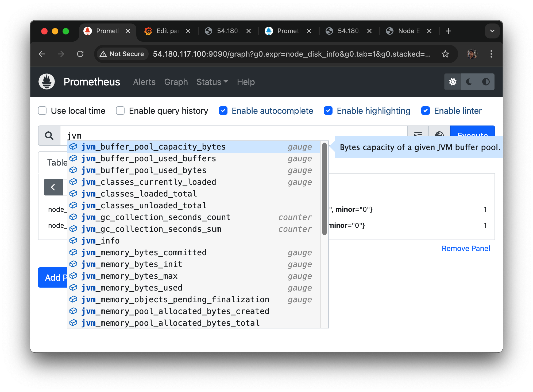Click the Remove Panel link
Image resolution: width=533 pixels, height=392 pixels.
(x=466, y=248)
